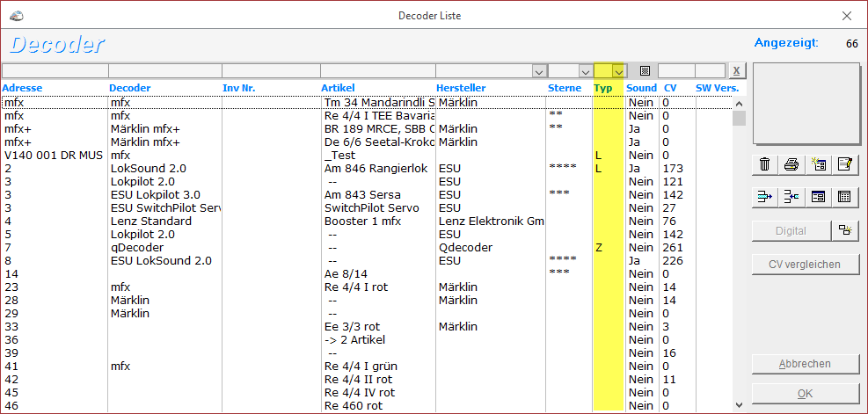Click the SW Vers. filter input field

coord(711,71)
